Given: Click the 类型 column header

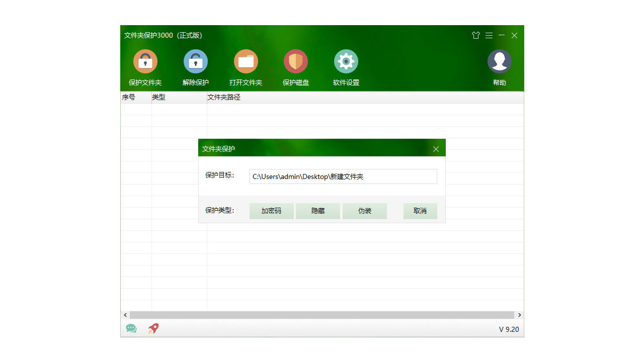Looking at the screenshot, I should (x=179, y=98).
